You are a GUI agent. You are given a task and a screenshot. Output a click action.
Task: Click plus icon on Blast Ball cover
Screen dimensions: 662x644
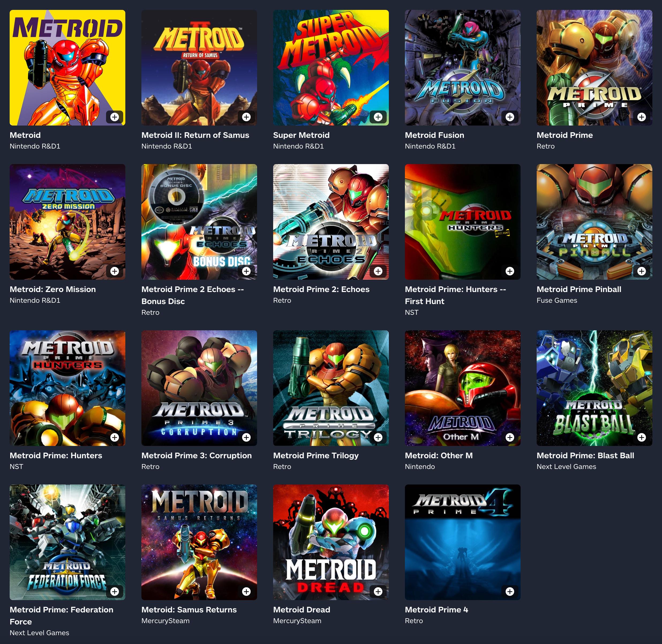(641, 437)
